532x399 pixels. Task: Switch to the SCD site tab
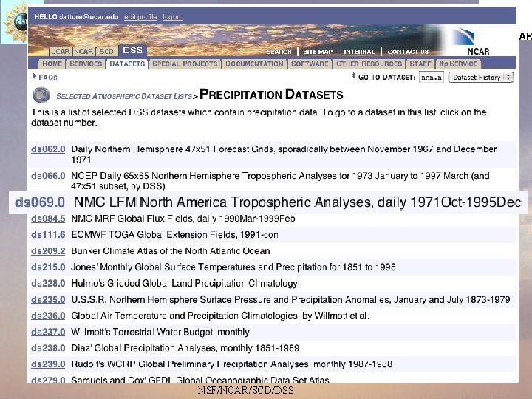pyautogui.click(x=106, y=52)
